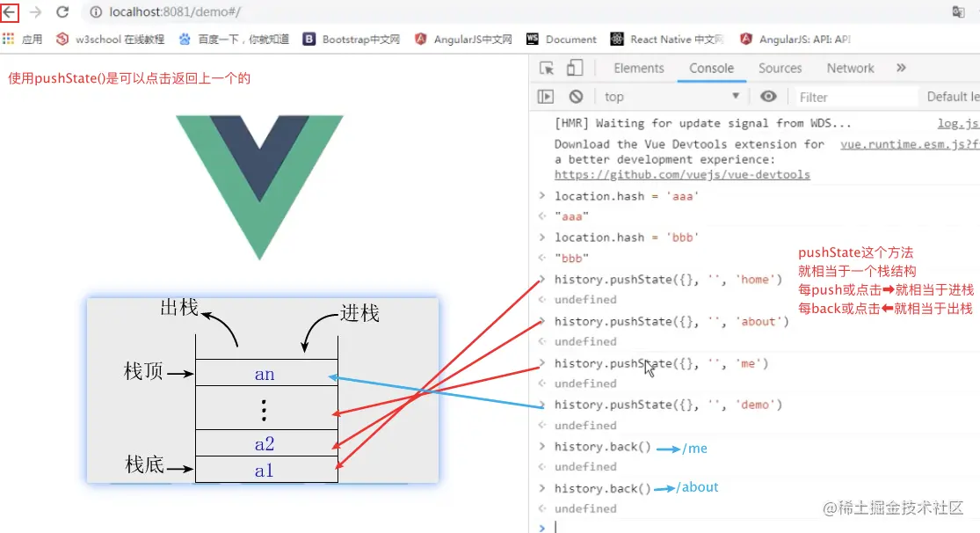Open the Default levels dropdown
980x533 pixels.
(953, 97)
